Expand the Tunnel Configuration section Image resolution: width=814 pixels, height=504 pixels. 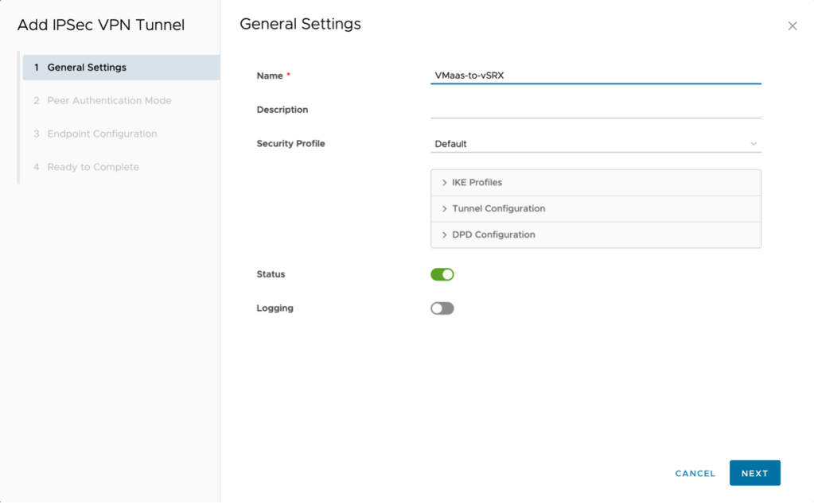pyautogui.click(x=499, y=209)
